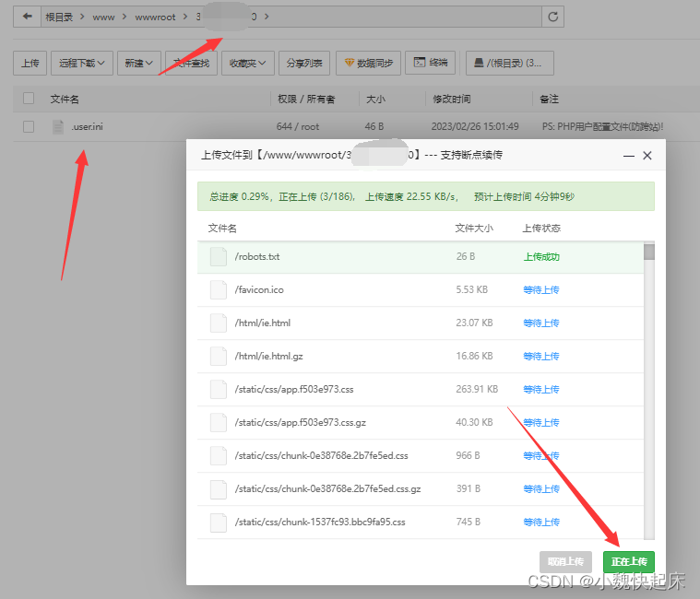This screenshot has height=599, width=700.
Task: Click the 5.53 KB size value
Action: point(471,289)
